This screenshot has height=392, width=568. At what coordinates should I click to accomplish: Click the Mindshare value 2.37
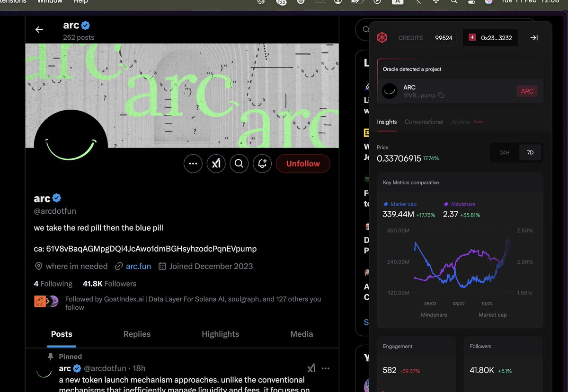451,215
